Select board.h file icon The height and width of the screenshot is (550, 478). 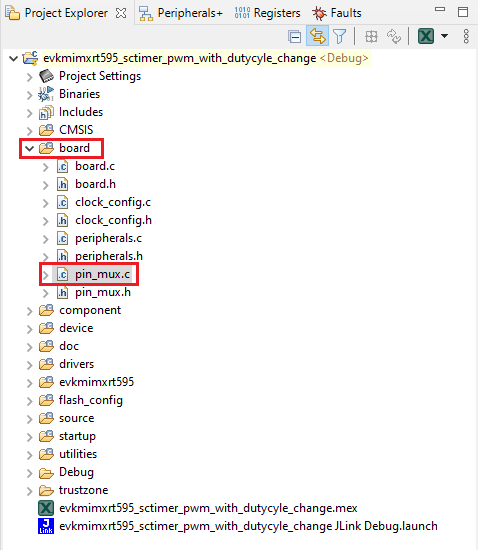[62, 184]
